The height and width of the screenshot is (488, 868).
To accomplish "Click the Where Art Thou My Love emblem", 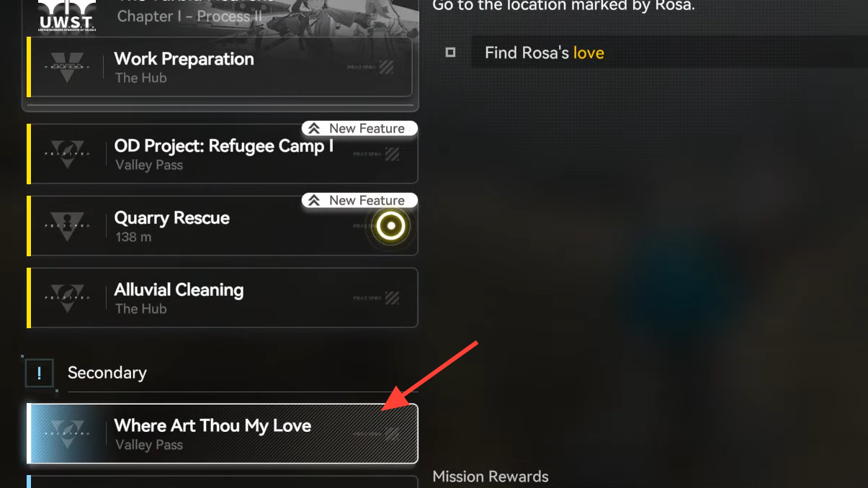I will (x=67, y=433).
